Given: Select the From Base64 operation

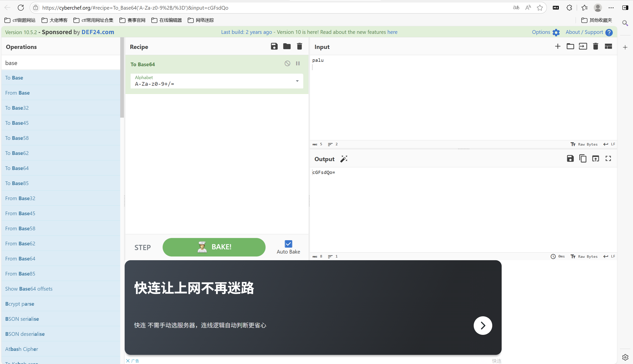Looking at the screenshot, I should point(61,258).
